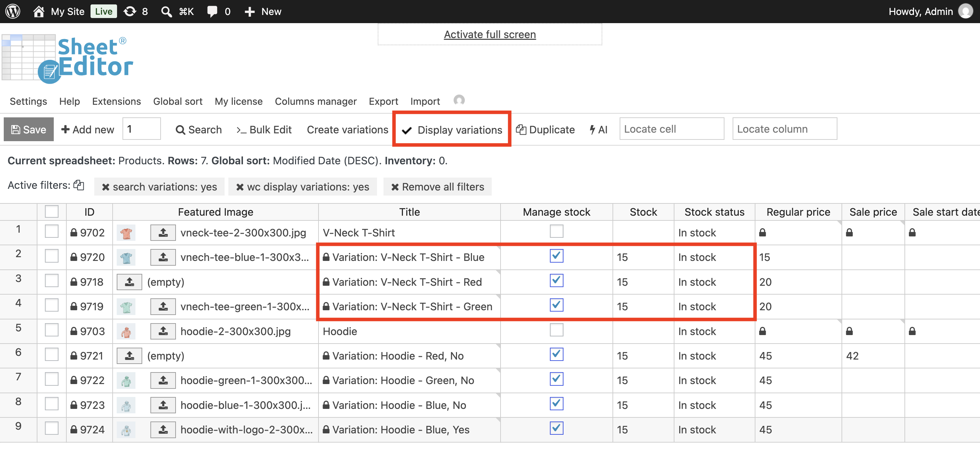Open the green tee thumbnail of row 9719
Viewport: 980px width, 464px height.
[x=126, y=306]
